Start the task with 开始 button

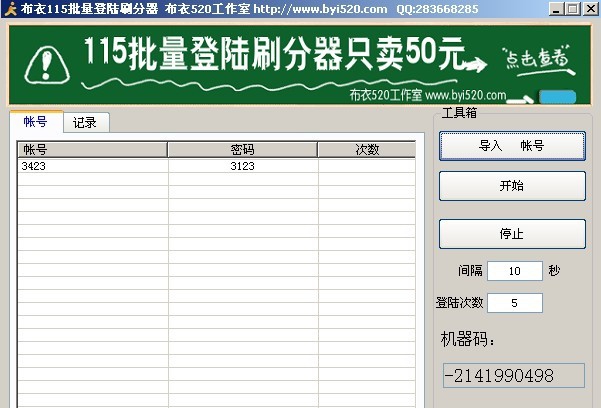pyautogui.click(x=512, y=186)
